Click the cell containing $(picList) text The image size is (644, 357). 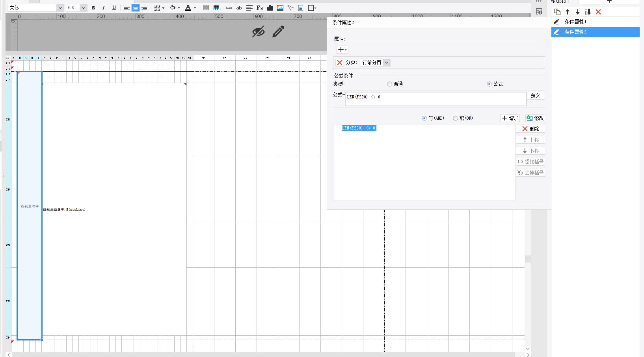(114, 209)
